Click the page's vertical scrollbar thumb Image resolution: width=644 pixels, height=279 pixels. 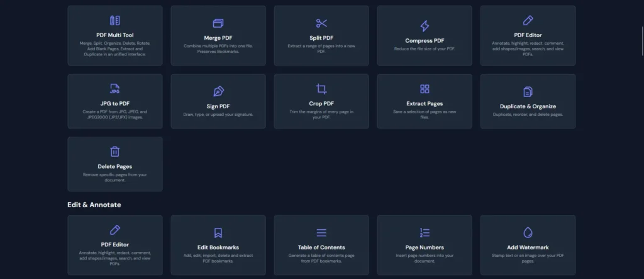[642, 41]
